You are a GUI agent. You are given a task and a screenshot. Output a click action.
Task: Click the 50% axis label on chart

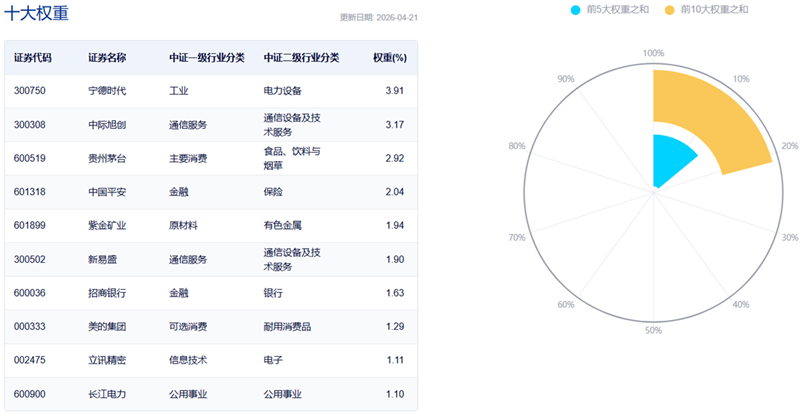coord(653,330)
